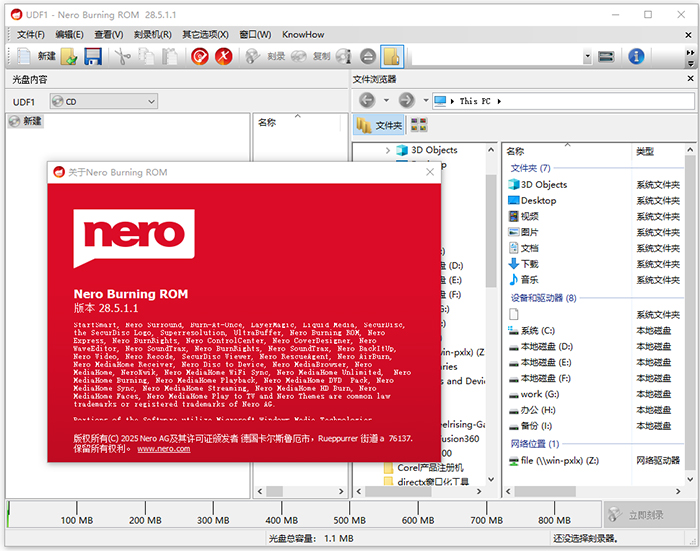Click the Open compilation folder icon
Image resolution: width=700 pixels, height=551 pixels.
coord(69,56)
